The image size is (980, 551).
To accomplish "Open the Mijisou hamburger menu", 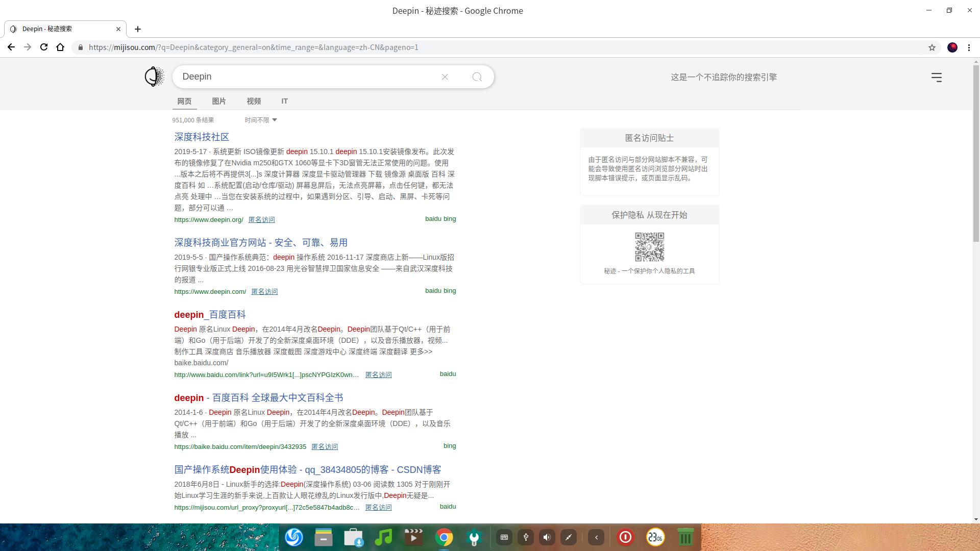I will (937, 77).
